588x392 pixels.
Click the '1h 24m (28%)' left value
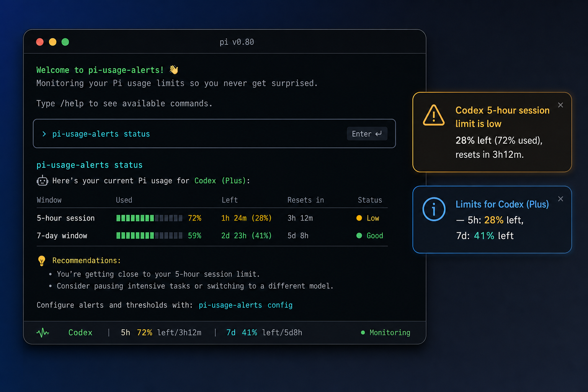click(247, 218)
